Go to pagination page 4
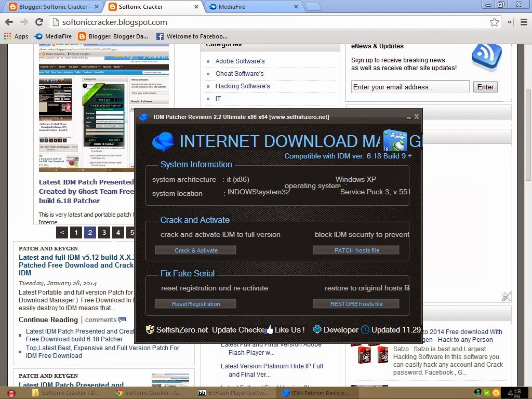Image resolution: width=532 pixels, height=399 pixels. (118, 232)
